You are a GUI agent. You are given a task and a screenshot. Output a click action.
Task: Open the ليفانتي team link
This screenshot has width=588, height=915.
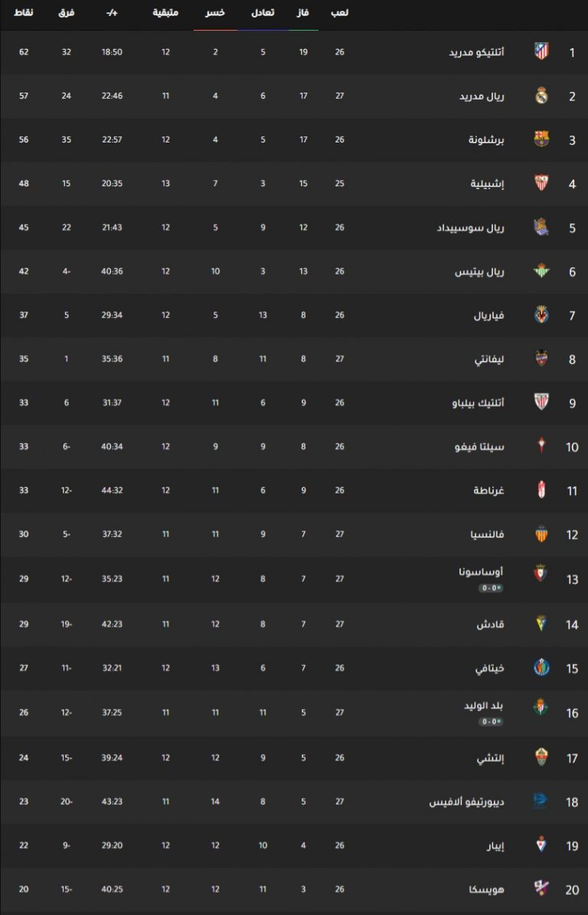(x=488, y=359)
